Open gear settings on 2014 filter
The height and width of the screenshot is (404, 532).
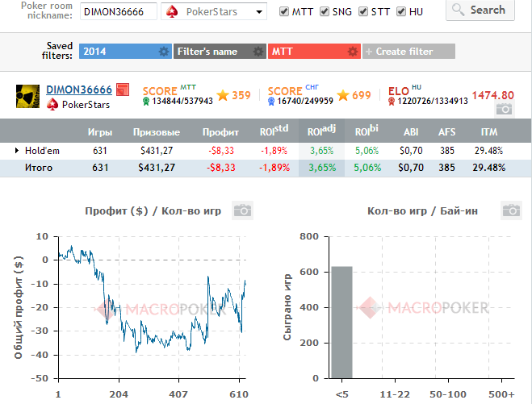[164, 52]
